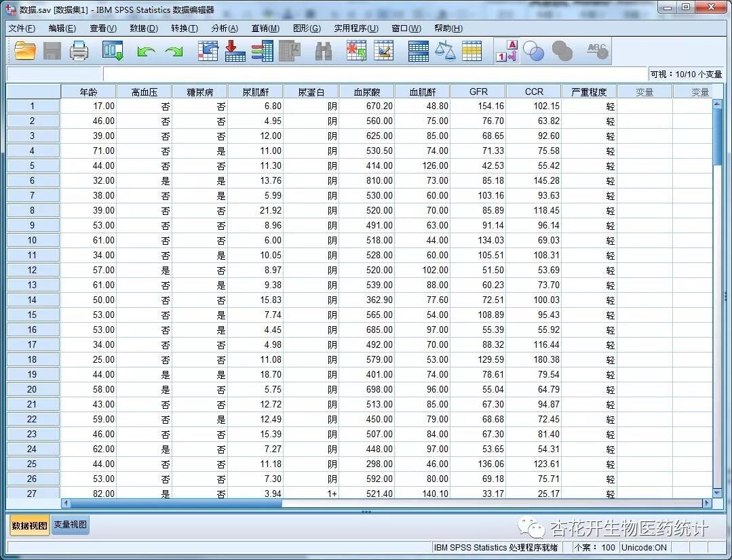Image resolution: width=732 pixels, height=560 pixels.
Task: Open the 分析(A) menu
Action: 225,28
